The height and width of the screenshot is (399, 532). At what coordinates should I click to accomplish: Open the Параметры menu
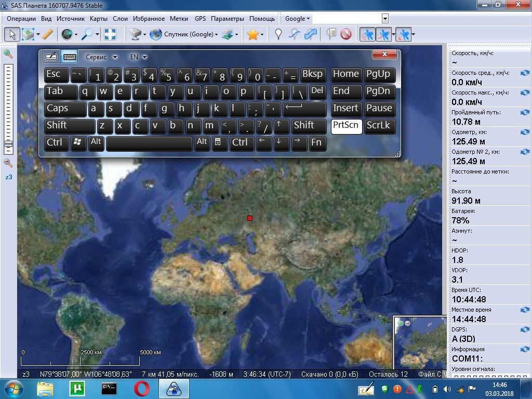coord(228,19)
